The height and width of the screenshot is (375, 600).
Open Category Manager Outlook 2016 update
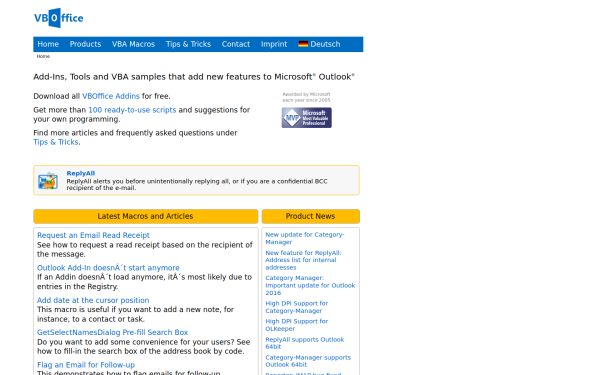[310, 285]
